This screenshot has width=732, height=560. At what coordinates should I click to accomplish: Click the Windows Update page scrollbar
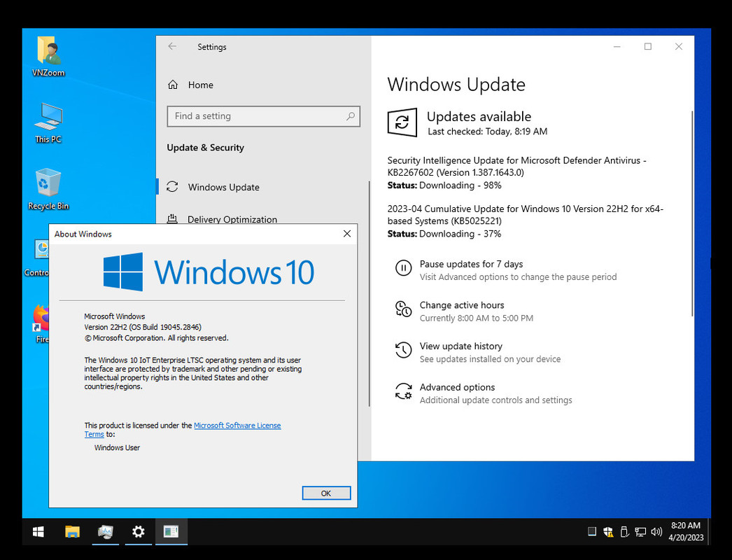[692, 213]
